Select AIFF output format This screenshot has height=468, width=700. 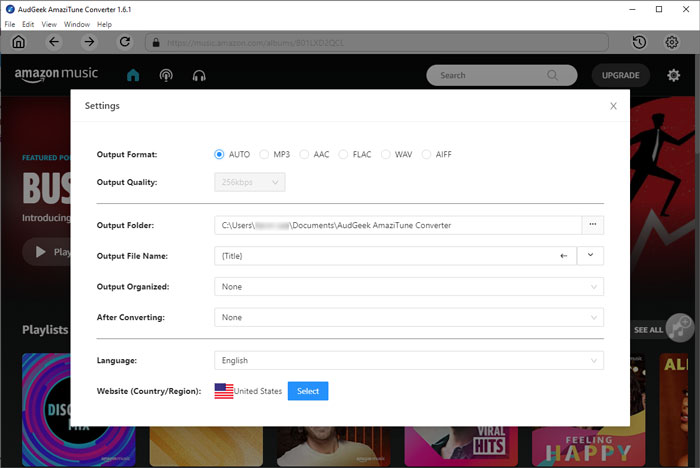coord(426,155)
